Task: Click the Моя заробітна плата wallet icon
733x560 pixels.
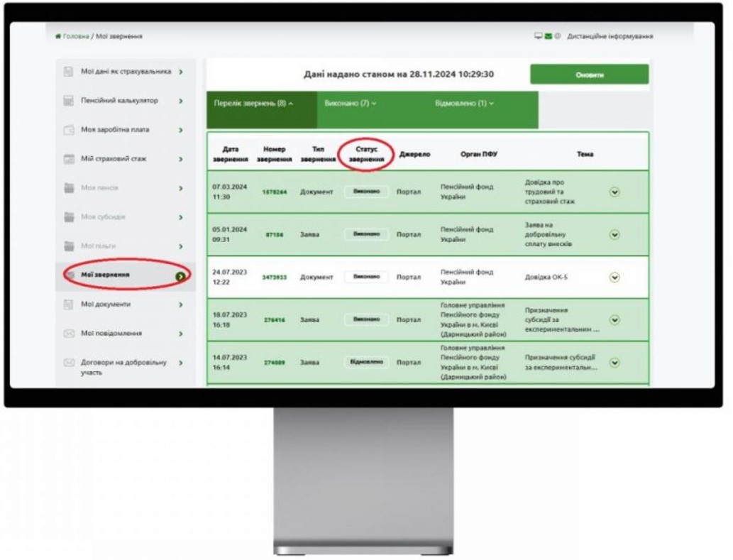Action: click(x=69, y=131)
